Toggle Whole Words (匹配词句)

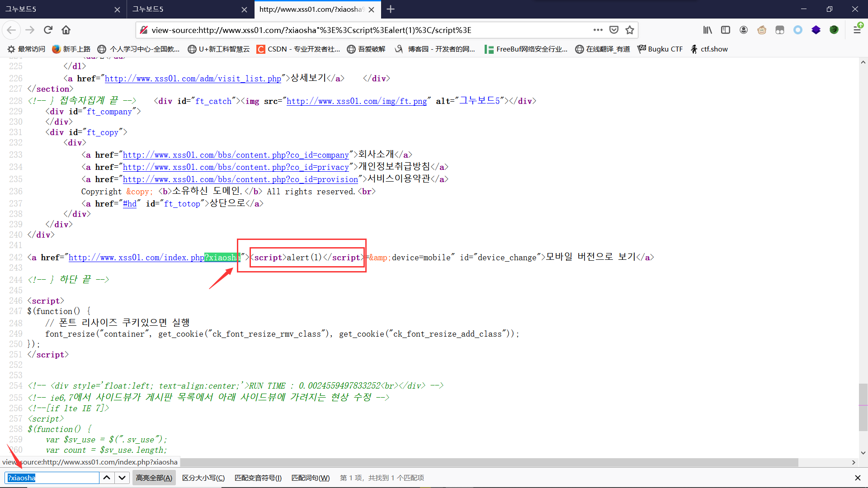[x=311, y=478]
